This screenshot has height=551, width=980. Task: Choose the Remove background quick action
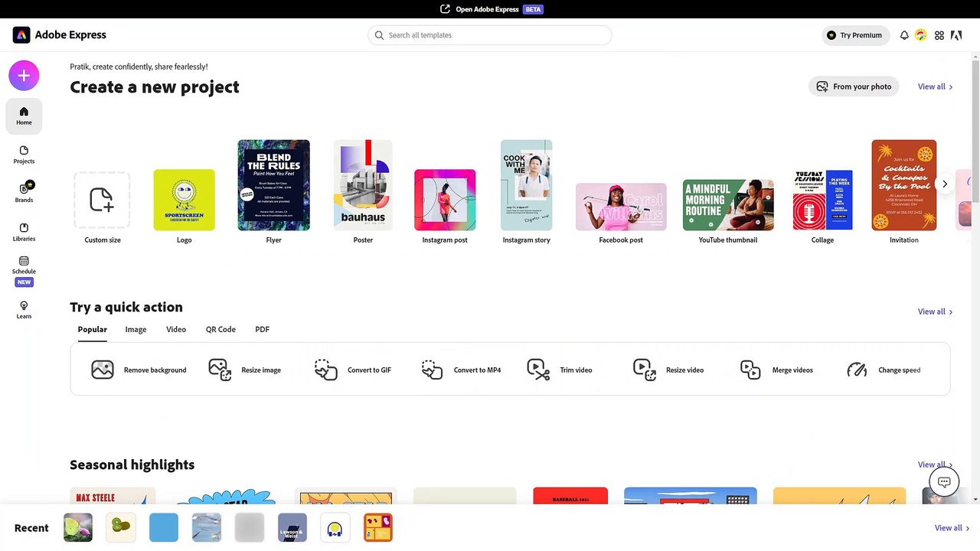139,370
